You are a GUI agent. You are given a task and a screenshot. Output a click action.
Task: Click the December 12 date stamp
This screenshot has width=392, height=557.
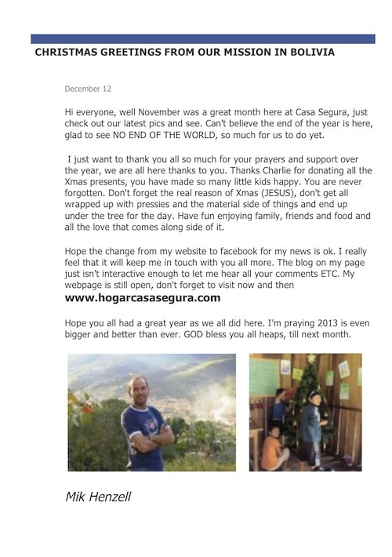(88, 89)
